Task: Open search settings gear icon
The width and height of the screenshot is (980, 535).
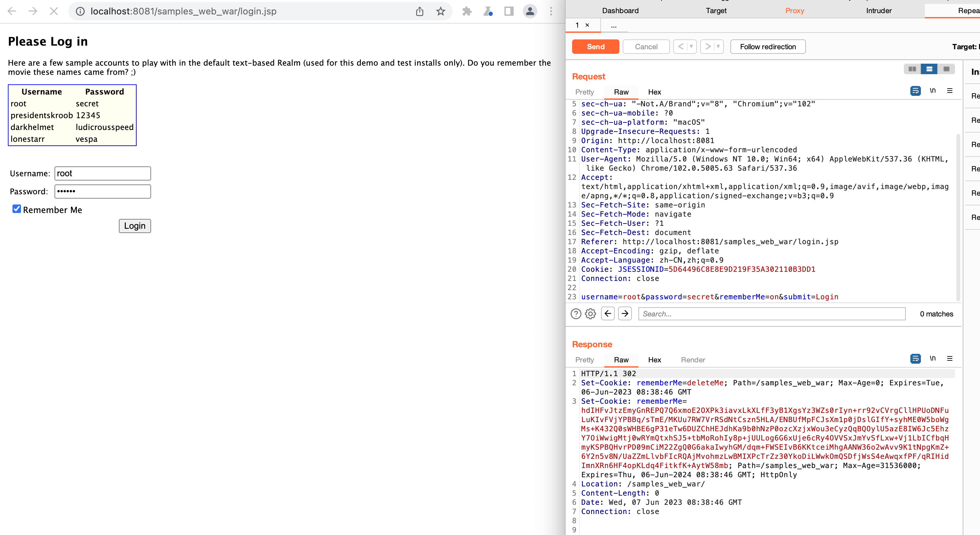Action: 590,314
